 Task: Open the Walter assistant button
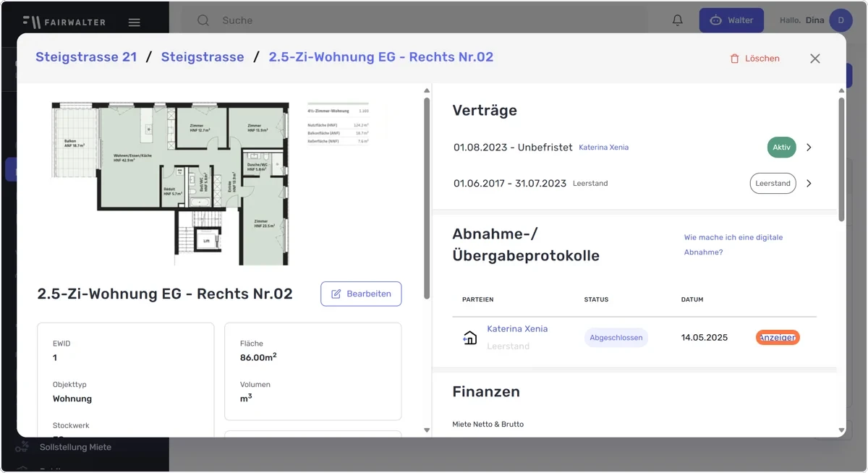(731, 20)
